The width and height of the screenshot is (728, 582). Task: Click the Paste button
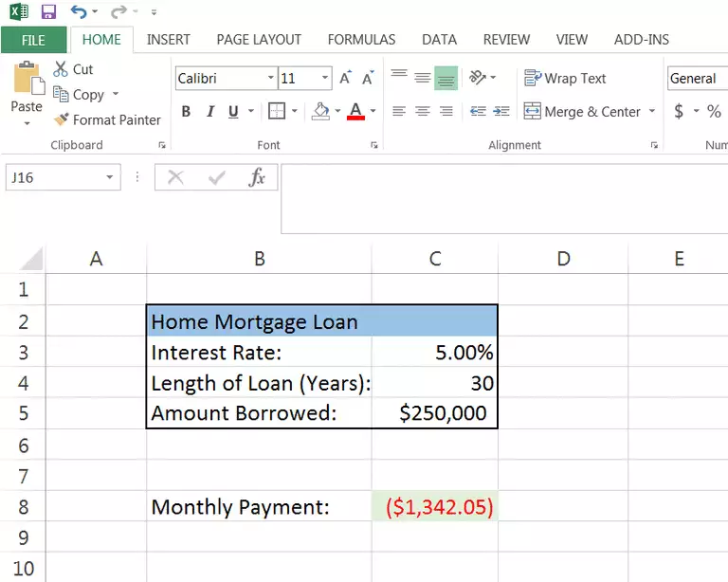point(27,93)
